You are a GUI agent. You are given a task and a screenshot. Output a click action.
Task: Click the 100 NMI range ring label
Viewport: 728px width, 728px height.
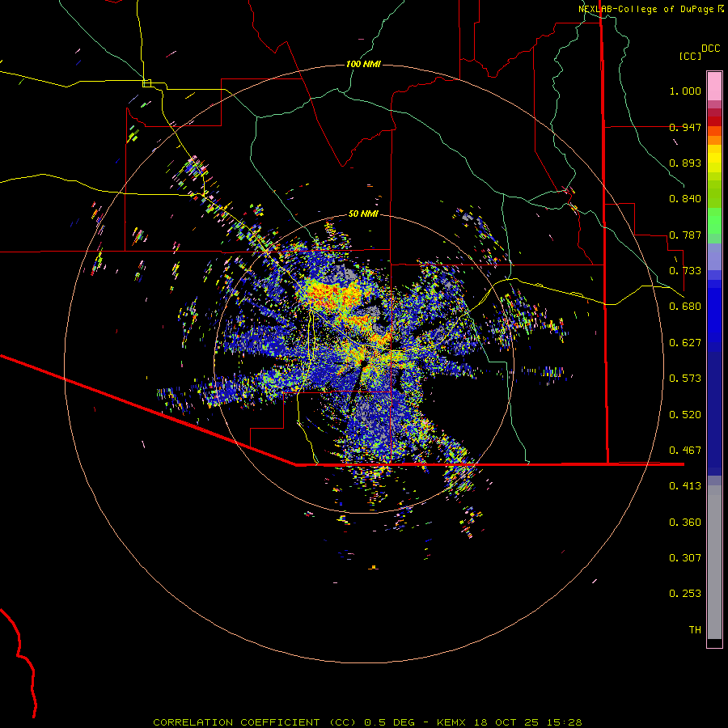tap(363, 64)
